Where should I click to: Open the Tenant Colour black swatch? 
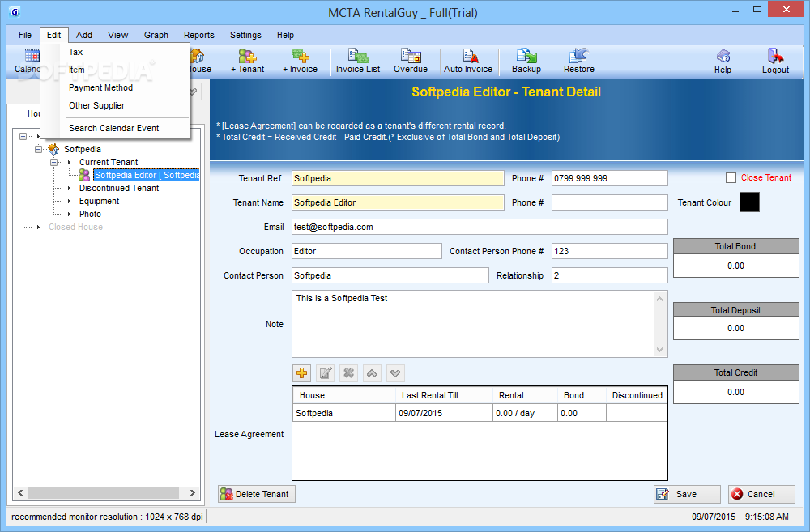coord(749,202)
